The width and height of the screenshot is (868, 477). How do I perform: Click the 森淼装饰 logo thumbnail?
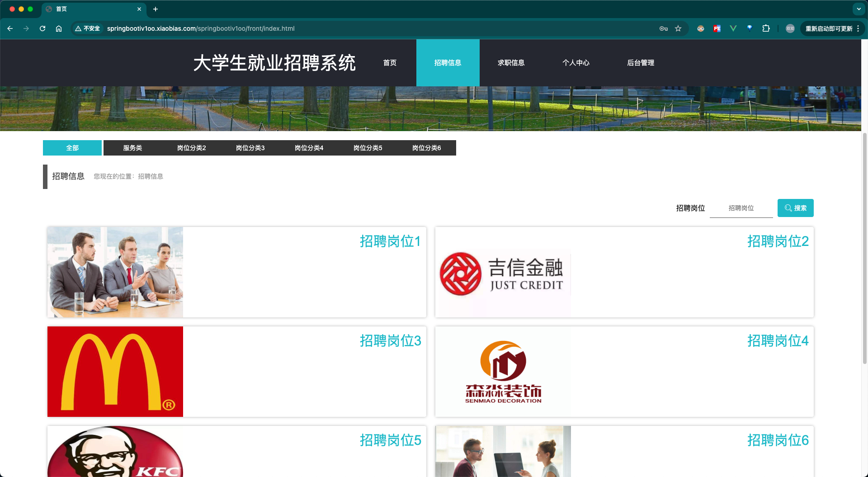pos(503,372)
